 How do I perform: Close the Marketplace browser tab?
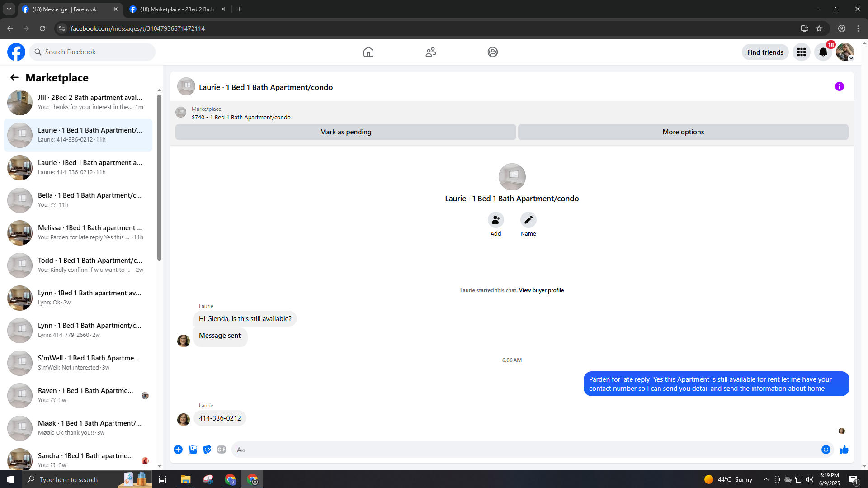pos(223,9)
